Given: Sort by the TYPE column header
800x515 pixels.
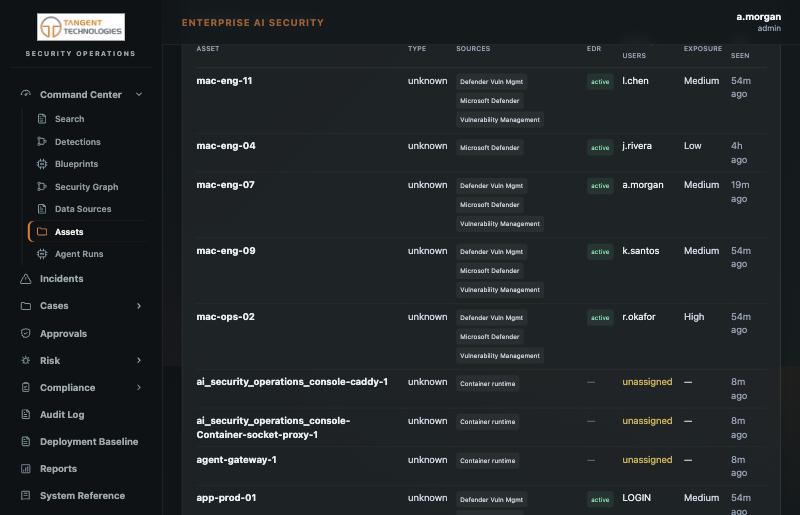Looking at the screenshot, I should [417, 48].
